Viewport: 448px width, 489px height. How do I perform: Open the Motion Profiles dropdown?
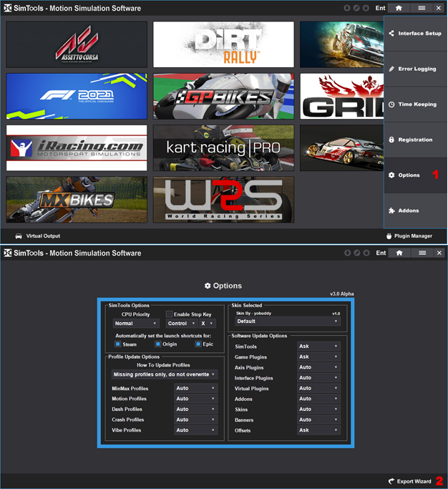click(x=196, y=399)
